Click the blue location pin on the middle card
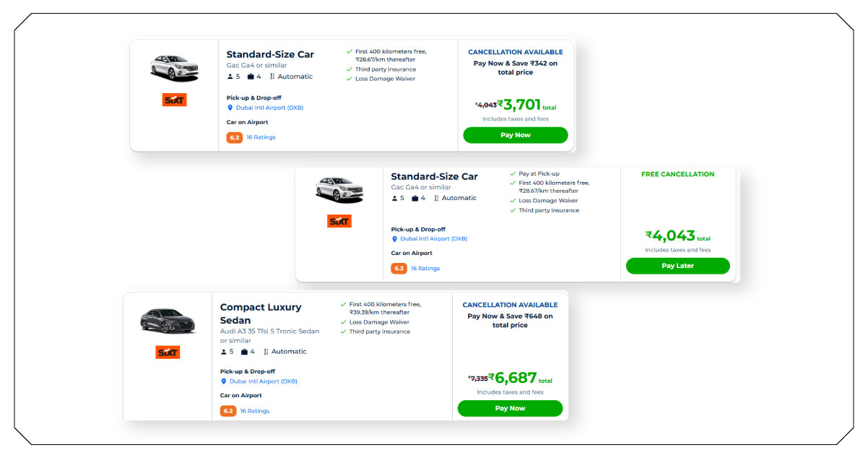This screenshot has height=458, width=868. (x=393, y=238)
